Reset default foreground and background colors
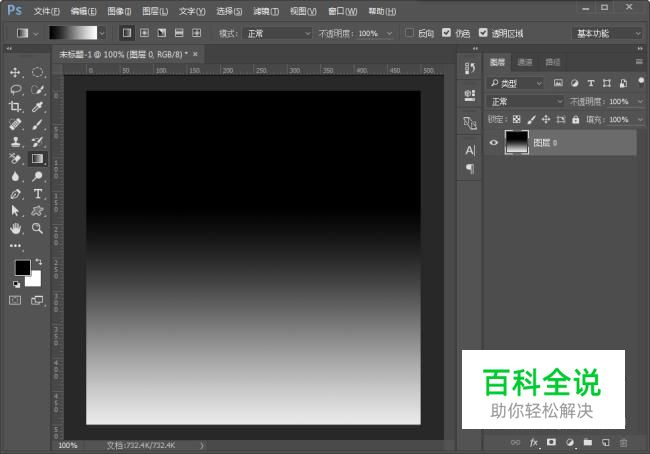This screenshot has width=650, height=454. point(16,284)
